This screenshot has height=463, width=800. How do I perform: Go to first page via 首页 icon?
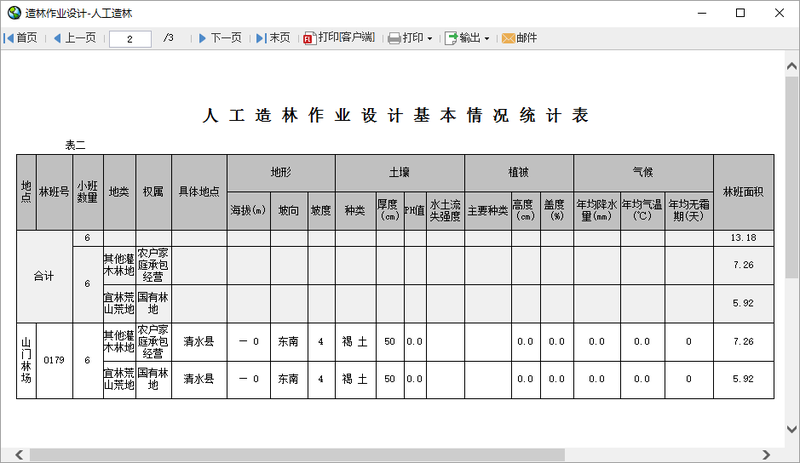click(x=9, y=38)
